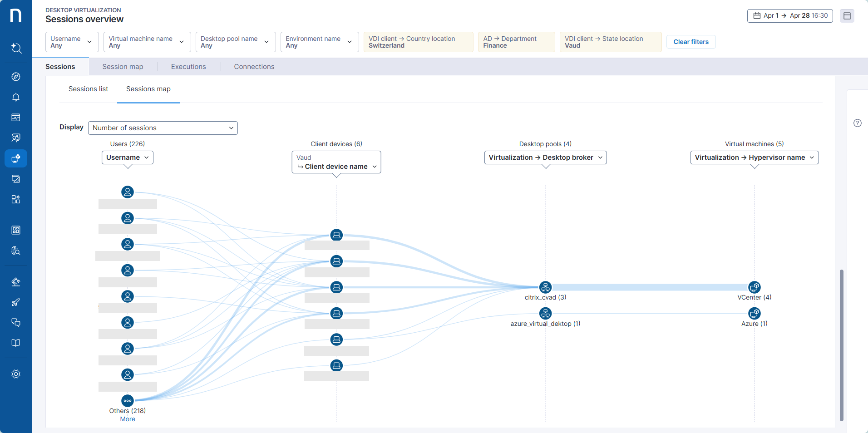The width and height of the screenshot is (868, 433).
Task: Click the Clear filters button
Action: point(690,42)
